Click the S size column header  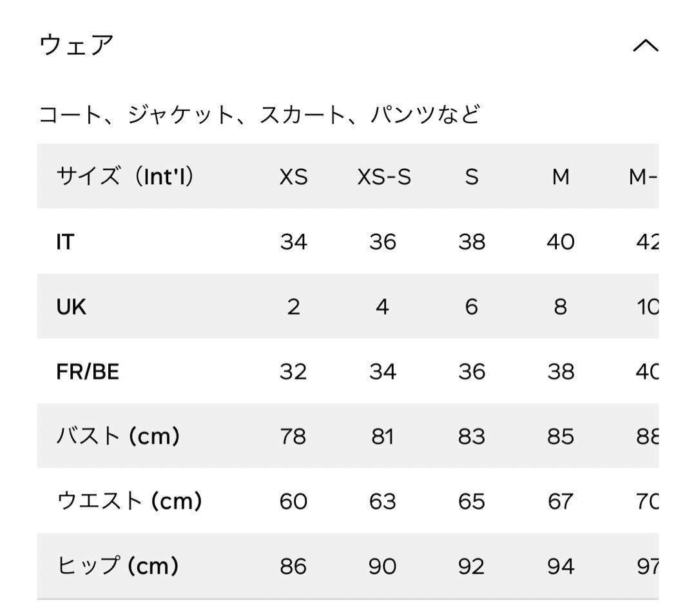pos(471,177)
